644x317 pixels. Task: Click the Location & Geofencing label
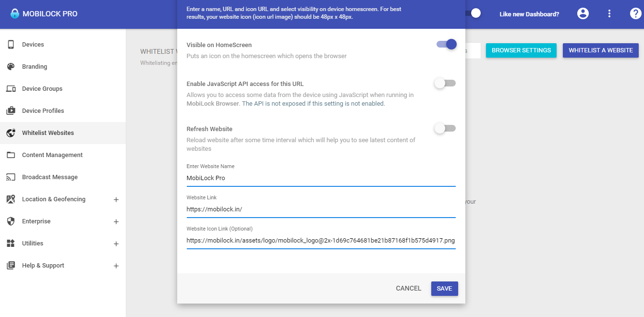[54, 199]
